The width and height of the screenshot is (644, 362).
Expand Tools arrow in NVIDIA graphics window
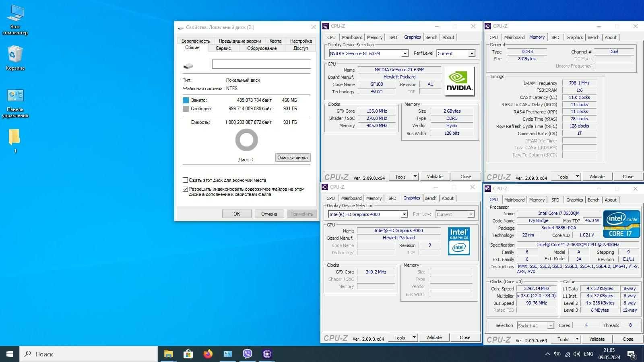coord(415,177)
